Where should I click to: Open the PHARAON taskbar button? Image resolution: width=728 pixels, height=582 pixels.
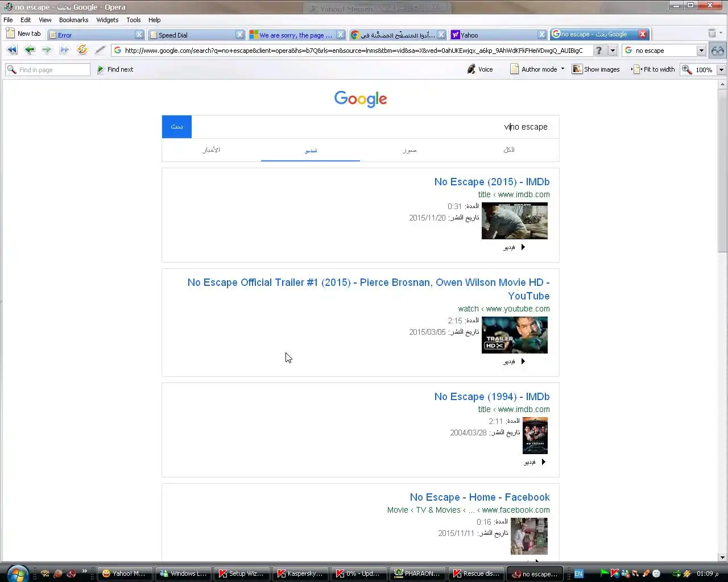pos(417,573)
